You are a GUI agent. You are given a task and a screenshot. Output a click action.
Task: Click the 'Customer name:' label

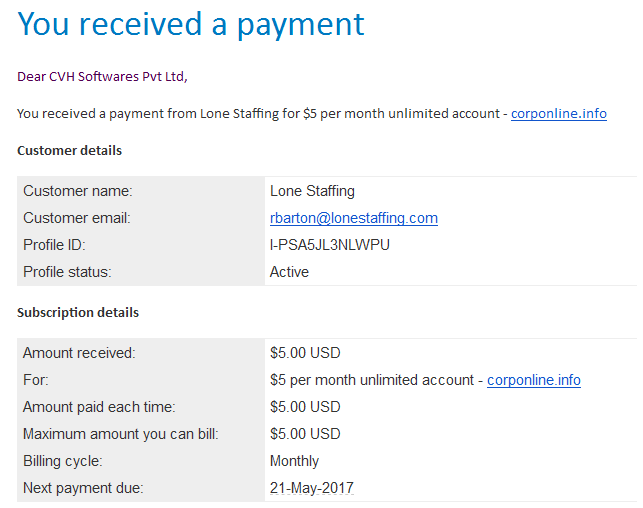tap(78, 191)
